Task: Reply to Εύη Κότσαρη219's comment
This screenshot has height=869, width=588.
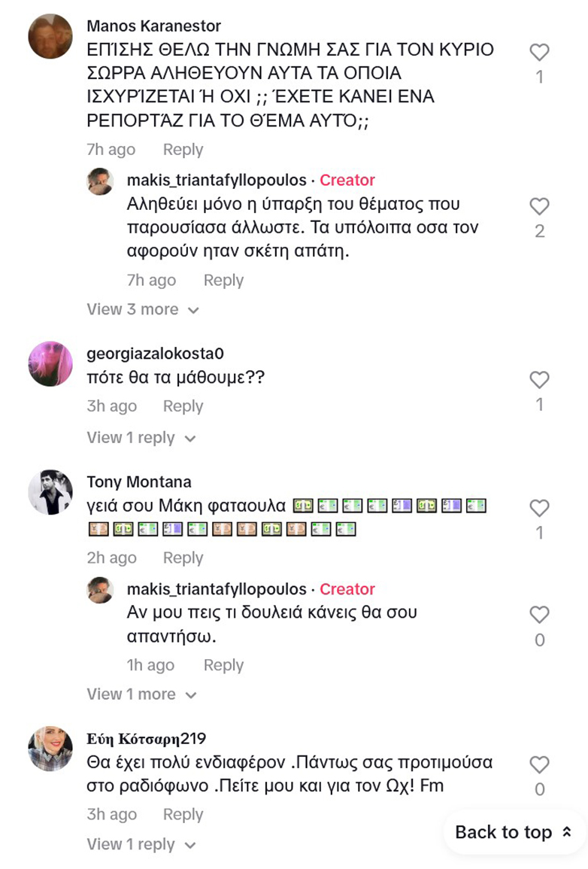Action: point(183,815)
